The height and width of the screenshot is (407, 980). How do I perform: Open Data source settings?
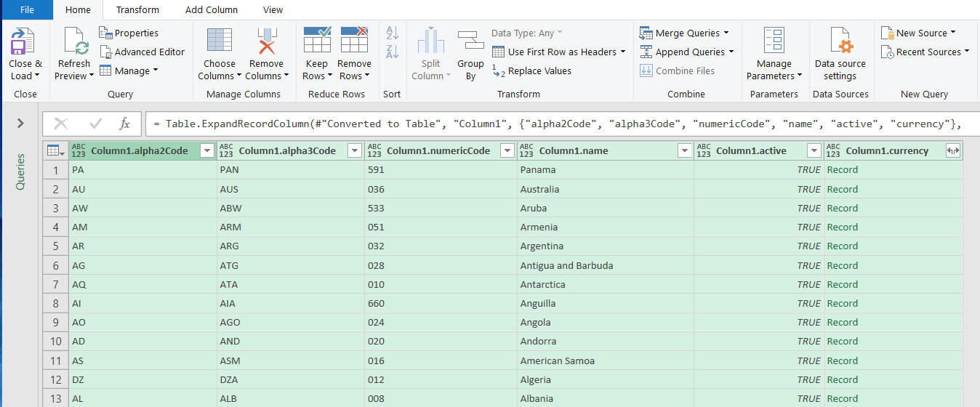click(840, 42)
